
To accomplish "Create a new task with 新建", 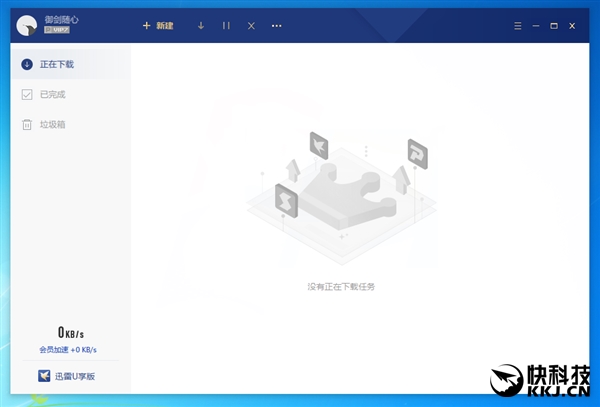I will point(158,26).
